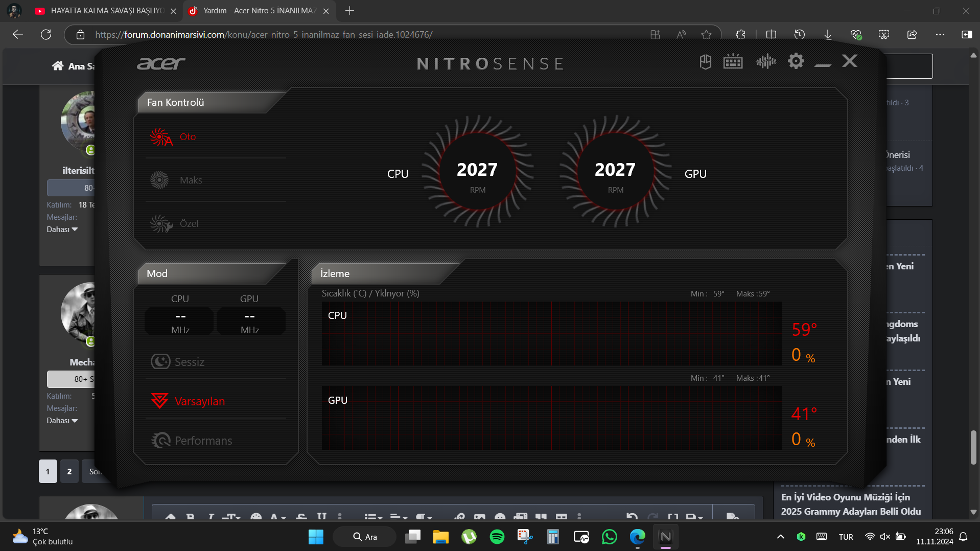Open File Explorer from taskbar
This screenshot has height=551, width=980.
pyautogui.click(x=440, y=537)
